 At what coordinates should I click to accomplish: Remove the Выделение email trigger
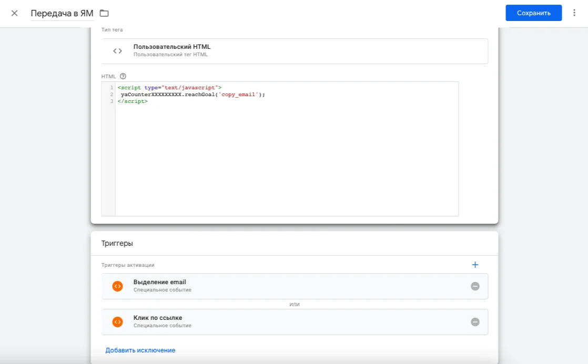(475, 286)
